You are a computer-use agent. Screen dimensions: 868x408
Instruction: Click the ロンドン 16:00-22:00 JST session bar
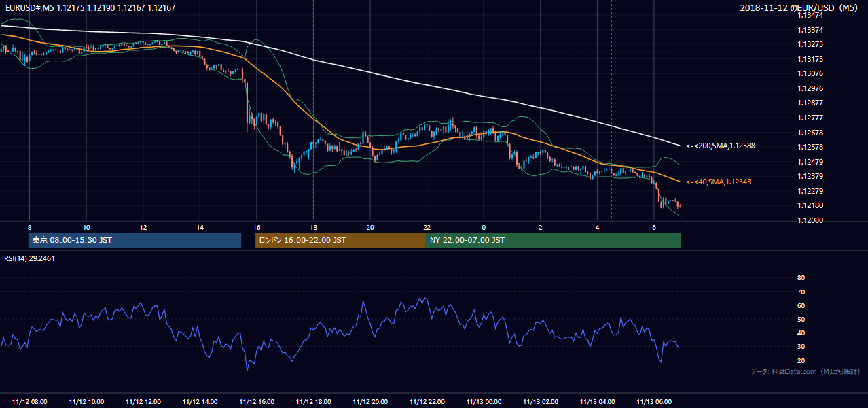pos(340,240)
